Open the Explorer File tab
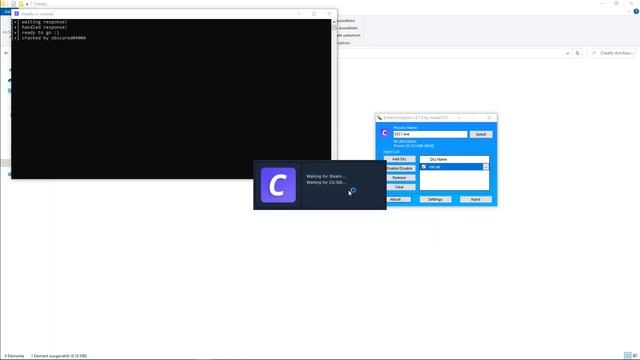This screenshot has width=640, height=360. tap(5, 12)
